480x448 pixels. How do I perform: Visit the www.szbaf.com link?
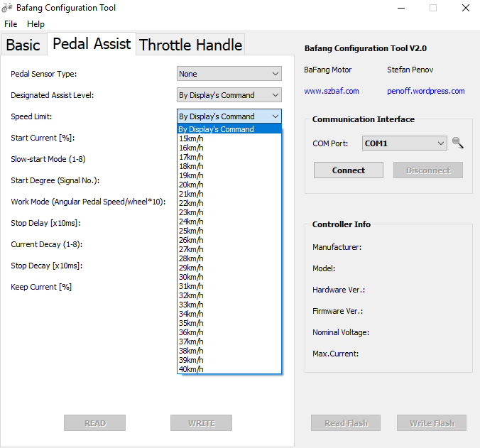(x=332, y=91)
